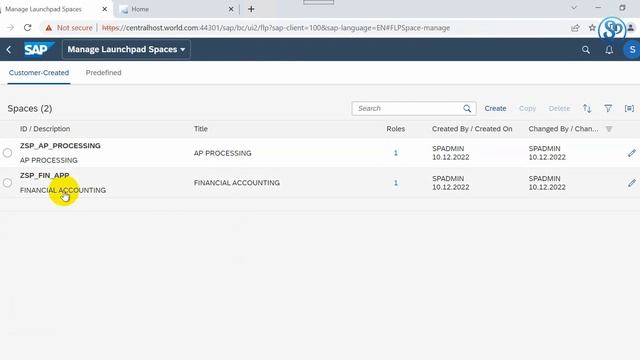Click SPADMIN creator of ZSP_AP_PROCESSING
This screenshot has width=640, height=360.
click(x=448, y=149)
